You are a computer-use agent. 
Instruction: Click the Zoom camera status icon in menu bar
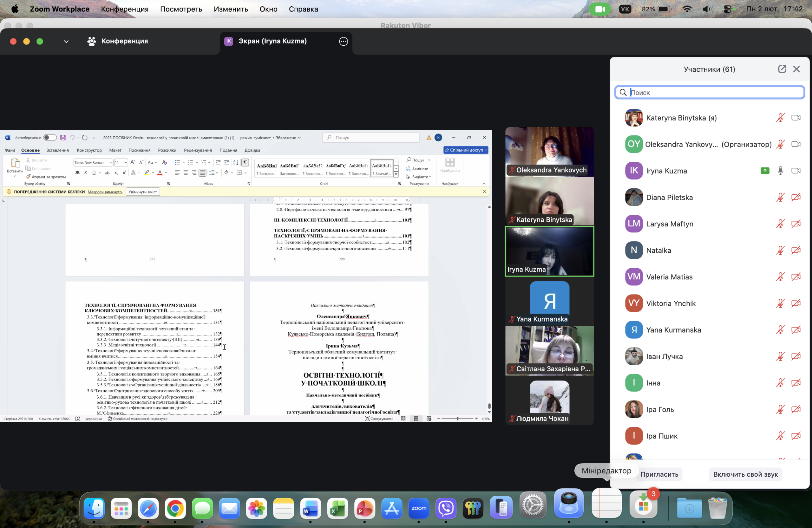[600, 9]
